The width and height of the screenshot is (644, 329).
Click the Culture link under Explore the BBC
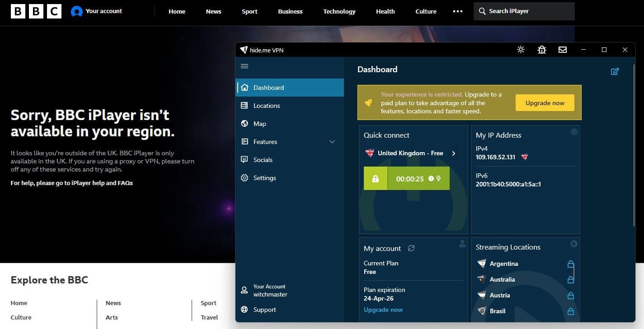point(21,317)
